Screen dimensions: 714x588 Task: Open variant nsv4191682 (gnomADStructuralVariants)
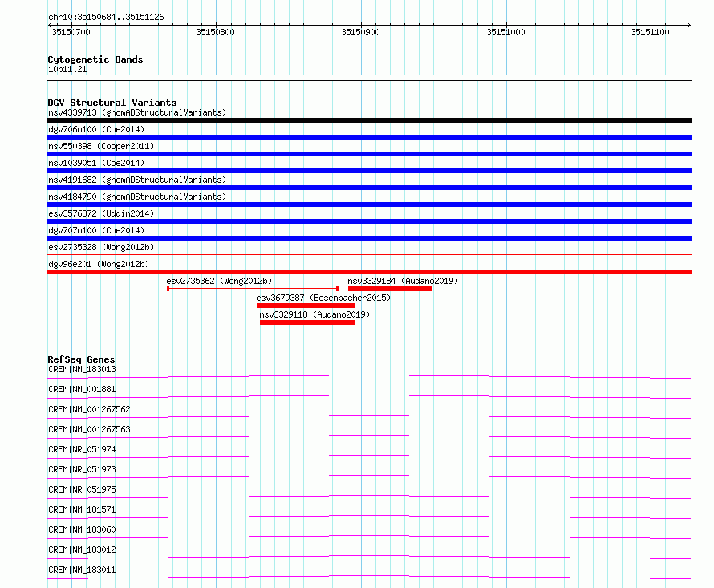137,180
